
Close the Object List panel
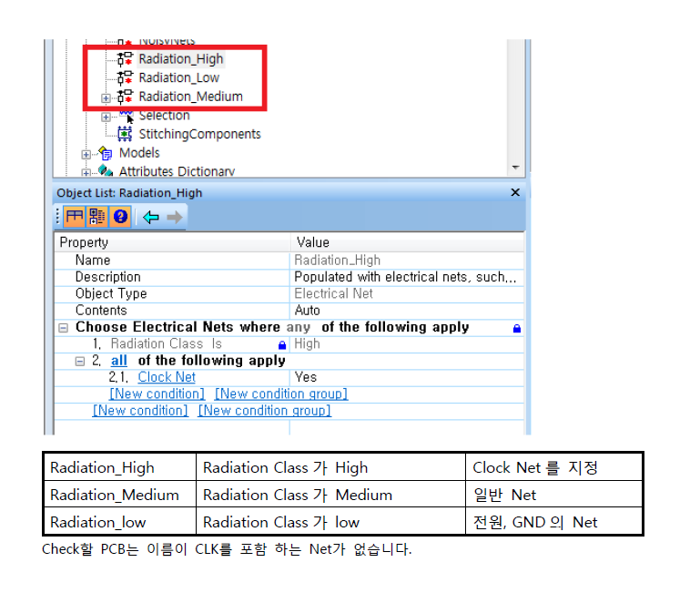tap(514, 193)
